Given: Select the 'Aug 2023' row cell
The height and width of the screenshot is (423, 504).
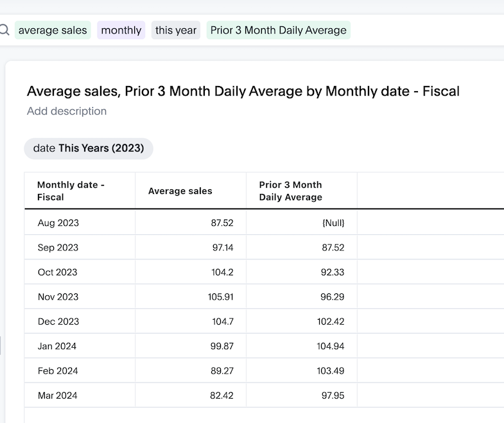Looking at the screenshot, I should (x=58, y=223).
